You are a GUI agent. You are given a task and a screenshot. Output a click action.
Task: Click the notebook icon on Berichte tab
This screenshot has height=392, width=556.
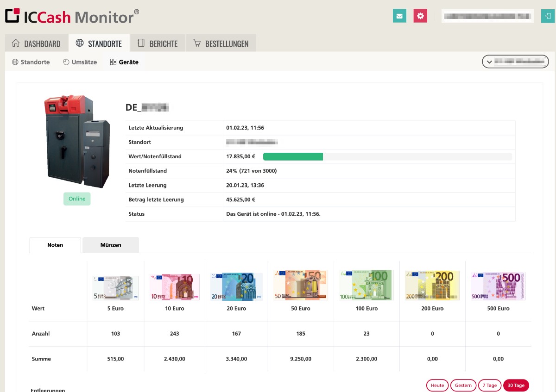coord(141,43)
